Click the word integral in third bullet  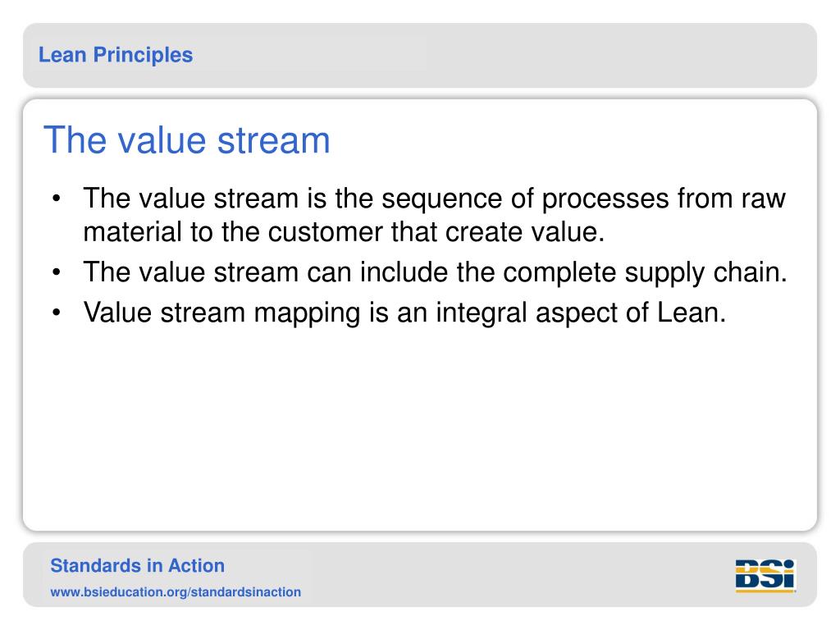pyautogui.click(x=482, y=313)
